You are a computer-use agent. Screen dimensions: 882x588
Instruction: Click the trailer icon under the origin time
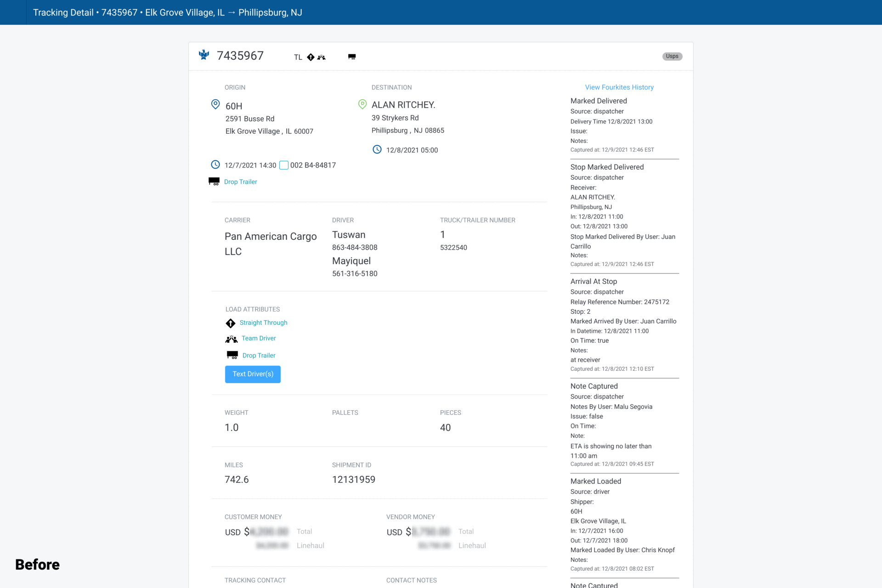214,181
